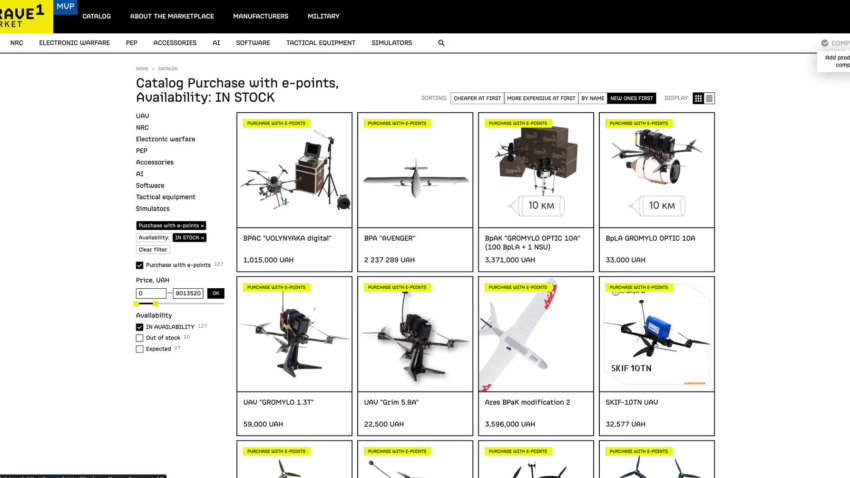Remove the 'Purchase with e-points' filter tag
Image resolution: width=850 pixels, height=478 pixels.
[x=202, y=226]
